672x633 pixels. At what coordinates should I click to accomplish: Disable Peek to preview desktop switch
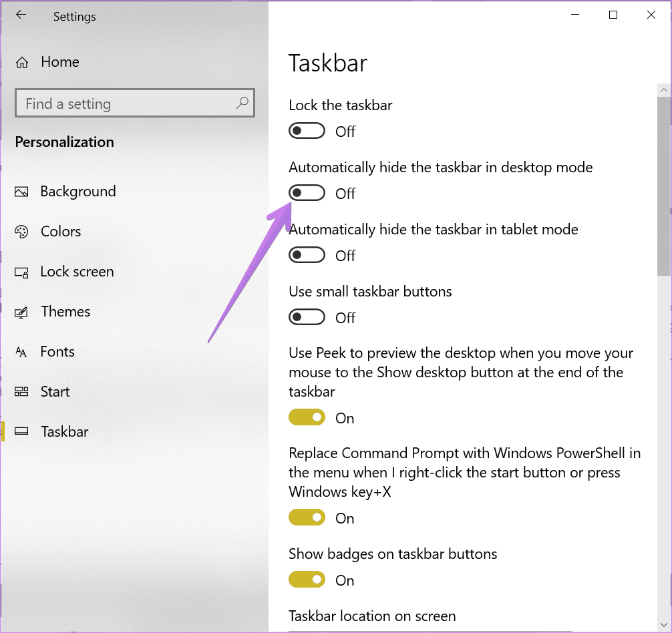point(307,417)
